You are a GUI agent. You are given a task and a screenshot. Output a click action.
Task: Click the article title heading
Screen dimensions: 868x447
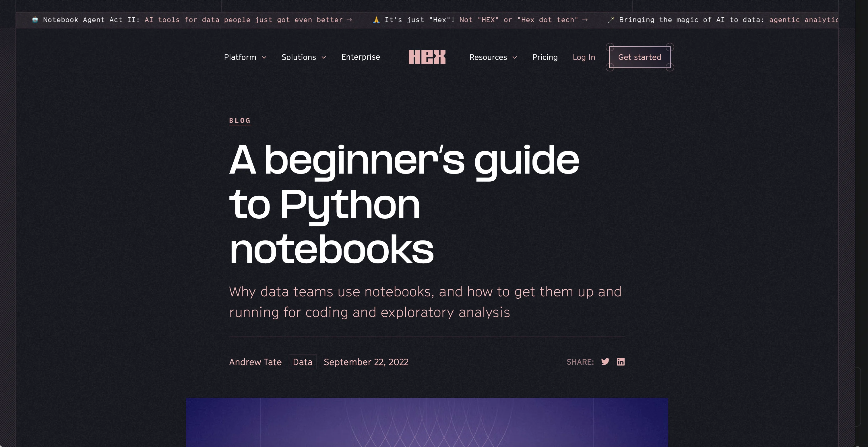click(x=404, y=204)
